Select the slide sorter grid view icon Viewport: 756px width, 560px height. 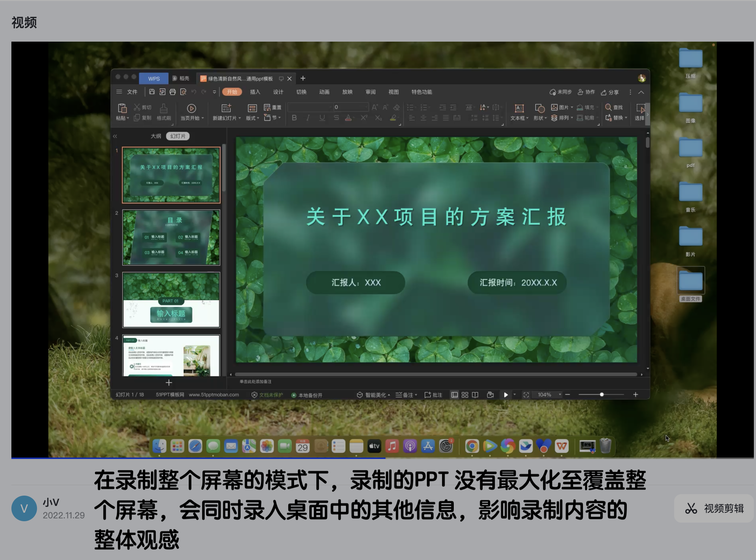click(464, 395)
